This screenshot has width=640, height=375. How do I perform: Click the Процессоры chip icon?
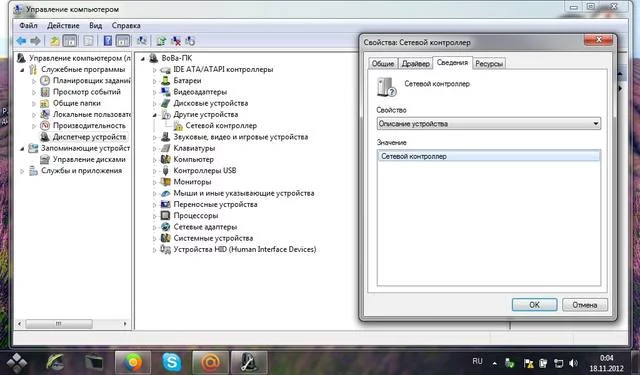[165, 215]
